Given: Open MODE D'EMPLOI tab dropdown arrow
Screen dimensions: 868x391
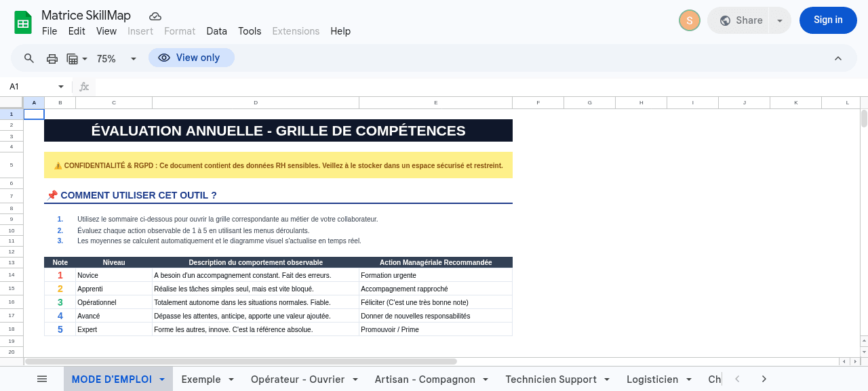Looking at the screenshot, I should point(162,379).
